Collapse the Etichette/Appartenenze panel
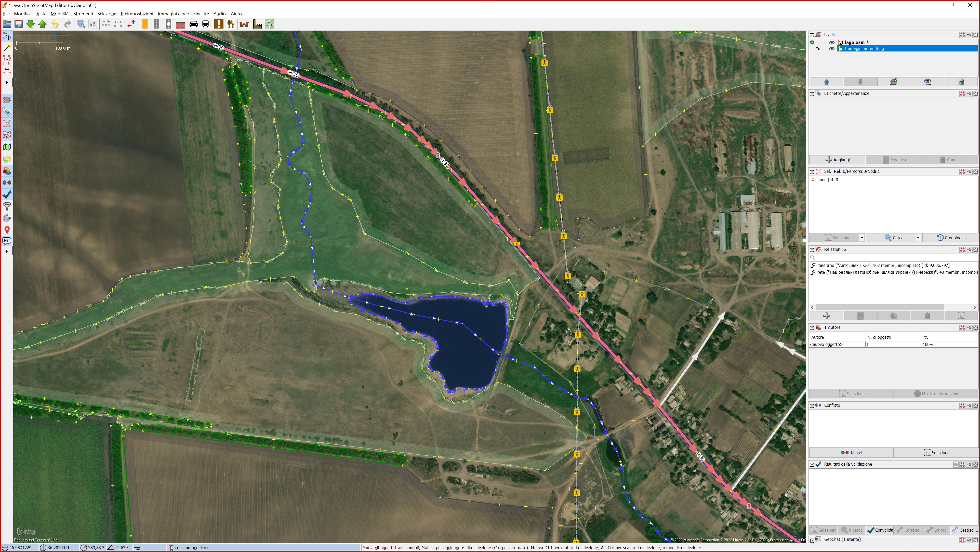 tap(812, 94)
